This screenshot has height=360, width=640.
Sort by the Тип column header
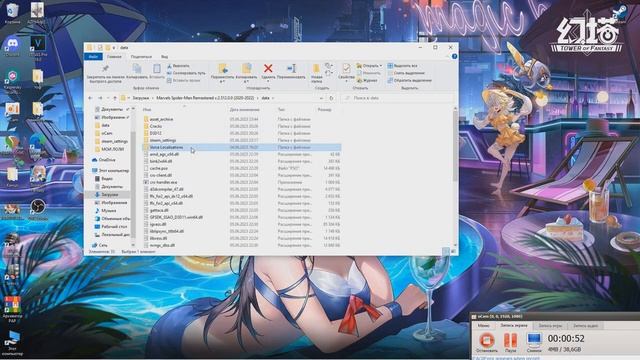click(282, 109)
